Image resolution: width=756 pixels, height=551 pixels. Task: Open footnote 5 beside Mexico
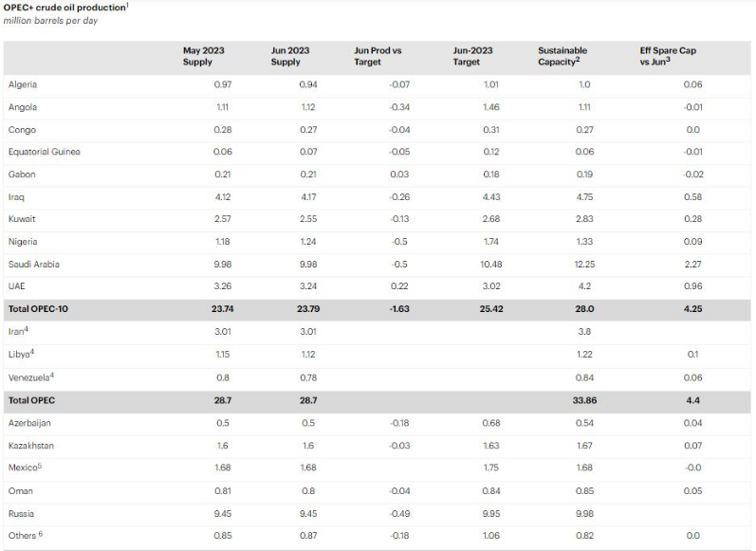click(x=42, y=466)
